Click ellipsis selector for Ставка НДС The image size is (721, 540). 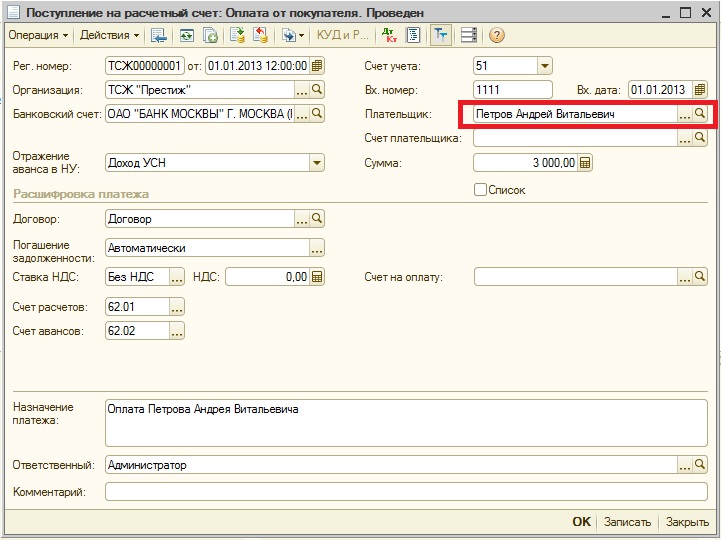click(177, 277)
